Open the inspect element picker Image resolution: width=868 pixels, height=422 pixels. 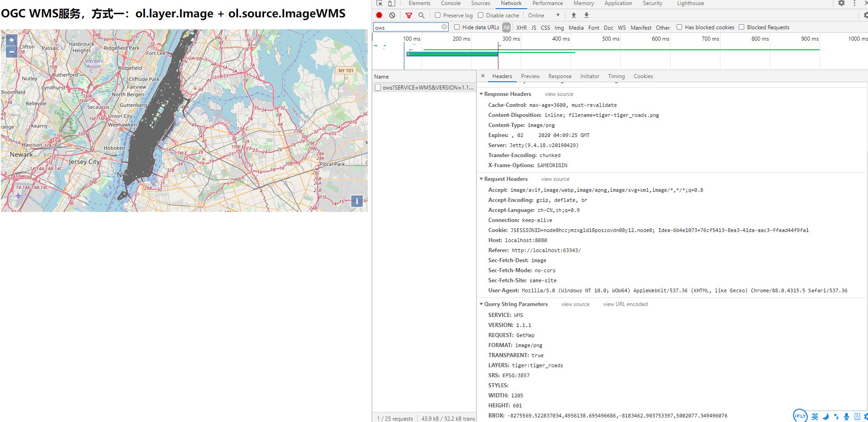tap(379, 3)
